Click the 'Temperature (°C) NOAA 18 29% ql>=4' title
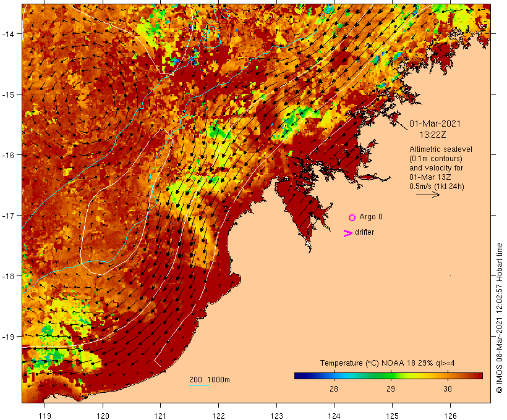The image size is (507, 420). pyautogui.click(x=388, y=363)
